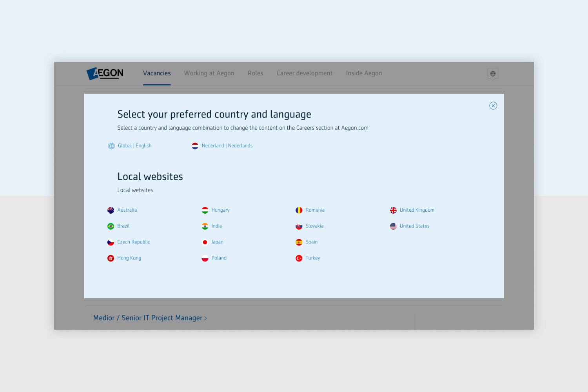Click the Hungary flag icon
The width and height of the screenshot is (588, 392).
coord(205,211)
